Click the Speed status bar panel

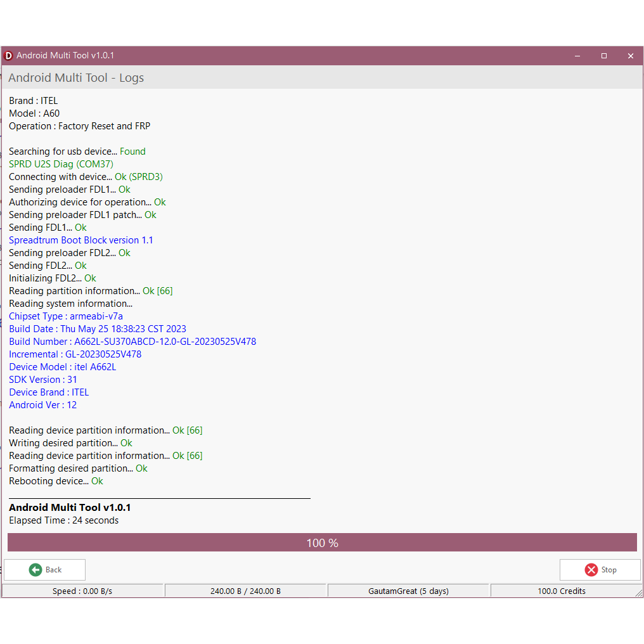[x=82, y=591]
